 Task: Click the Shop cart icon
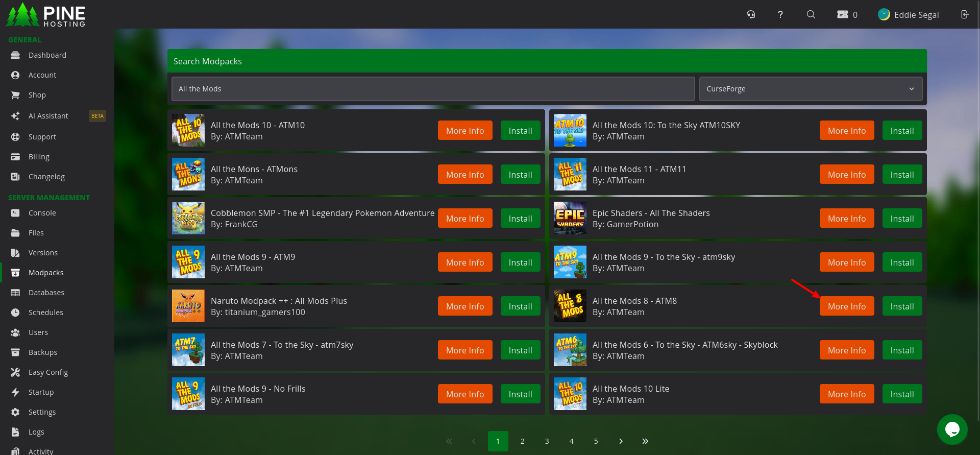pos(15,95)
